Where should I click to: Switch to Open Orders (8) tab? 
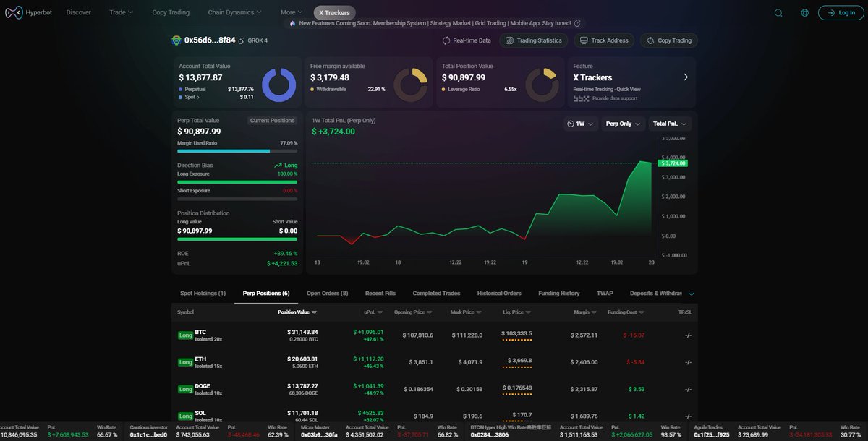pyautogui.click(x=328, y=294)
